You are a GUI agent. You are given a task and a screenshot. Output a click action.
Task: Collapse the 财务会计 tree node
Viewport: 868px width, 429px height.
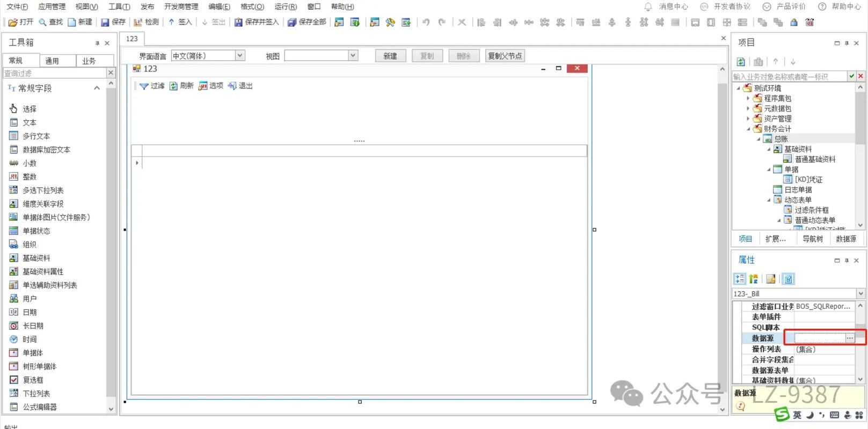point(748,129)
